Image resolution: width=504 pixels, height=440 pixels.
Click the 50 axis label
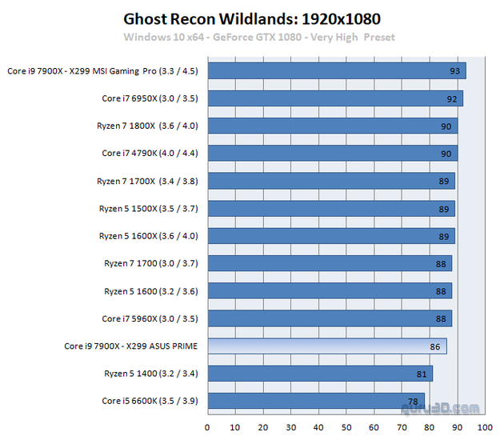pyautogui.click(x=346, y=427)
